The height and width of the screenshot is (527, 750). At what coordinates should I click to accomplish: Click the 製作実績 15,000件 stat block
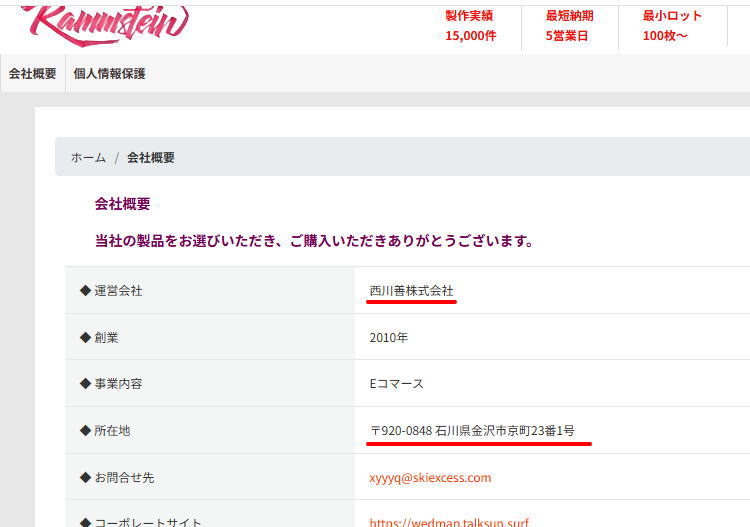click(470, 26)
